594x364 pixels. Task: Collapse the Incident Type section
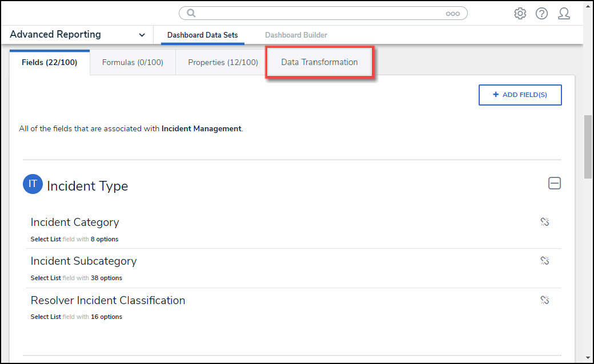pos(554,183)
